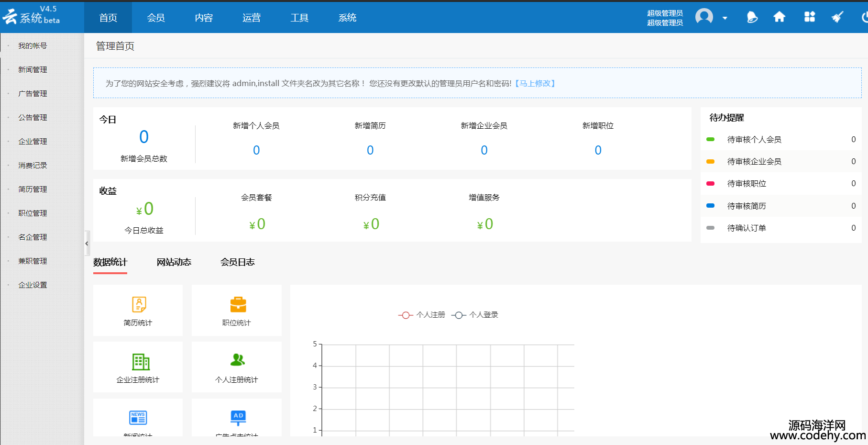Collapse the left sidebar with arrow handle
The image size is (868, 445).
(x=87, y=244)
